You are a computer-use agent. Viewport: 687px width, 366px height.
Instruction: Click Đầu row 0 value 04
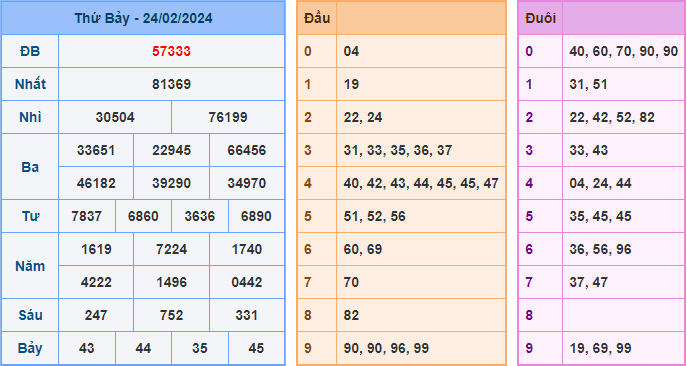point(351,52)
